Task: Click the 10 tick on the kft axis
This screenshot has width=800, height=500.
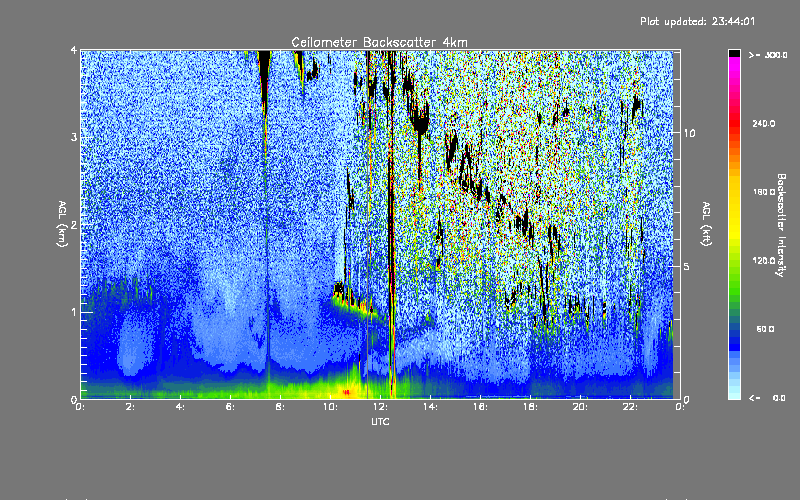Action: click(689, 133)
